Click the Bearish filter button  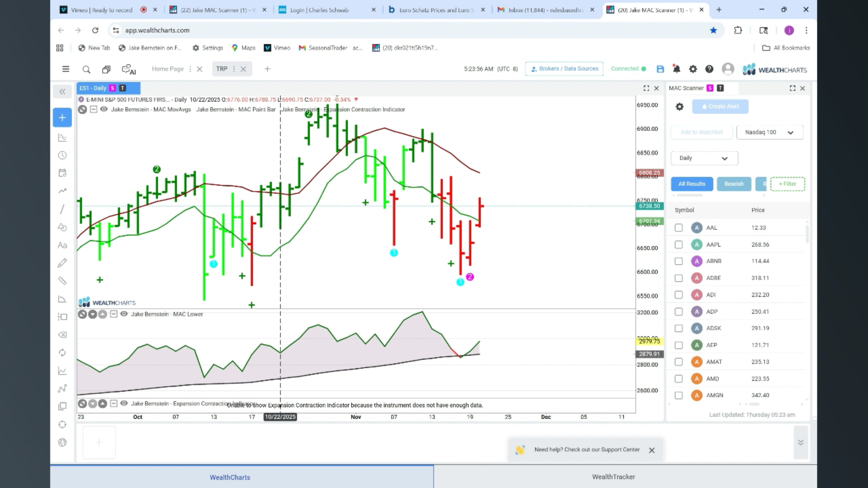[x=734, y=184]
